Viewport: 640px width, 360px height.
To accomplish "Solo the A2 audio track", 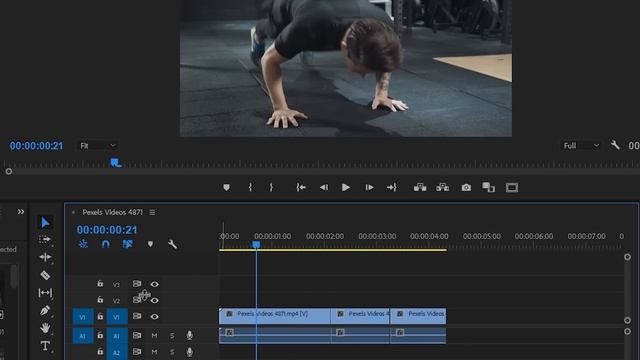I will (172, 352).
